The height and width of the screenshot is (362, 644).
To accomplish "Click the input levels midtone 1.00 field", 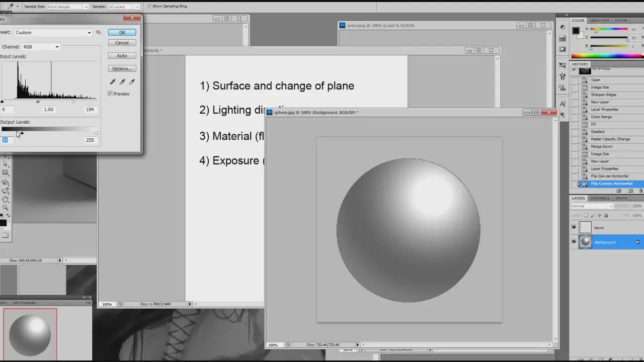I will [x=49, y=110].
